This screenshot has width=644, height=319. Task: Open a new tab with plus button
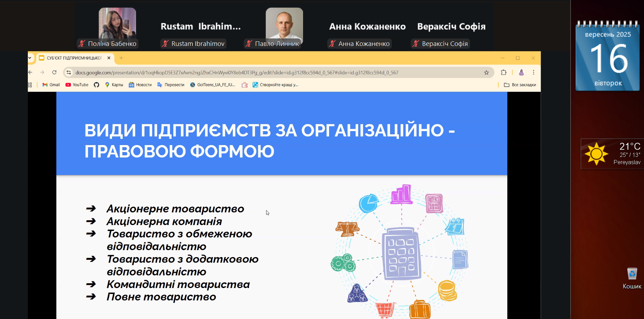click(x=121, y=58)
